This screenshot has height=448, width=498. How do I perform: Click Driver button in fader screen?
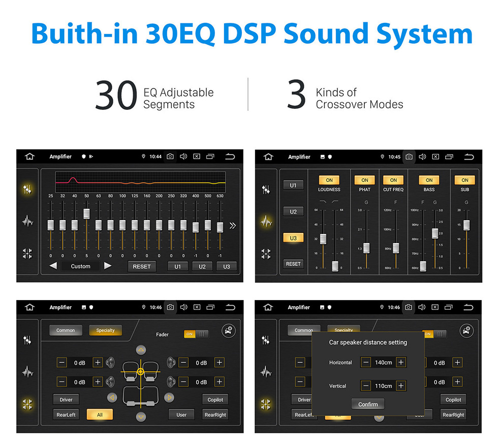[x=66, y=400]
